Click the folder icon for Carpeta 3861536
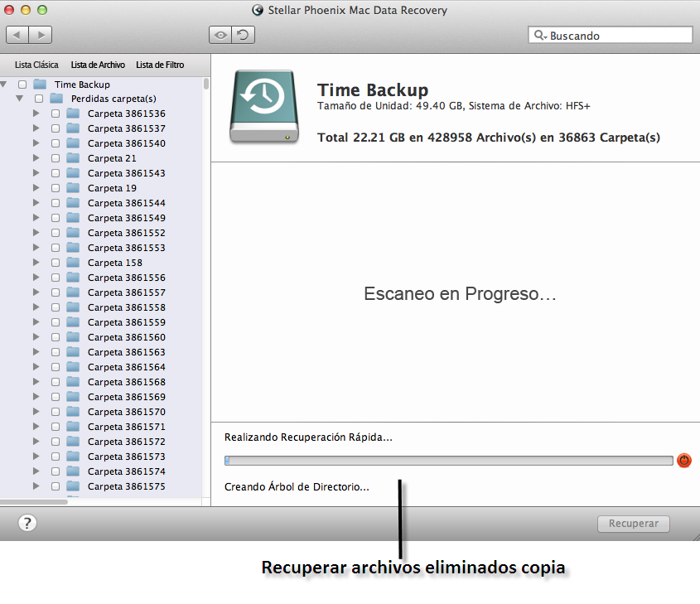The width and height of the screenshot is (700, 604). click(73, 114)
